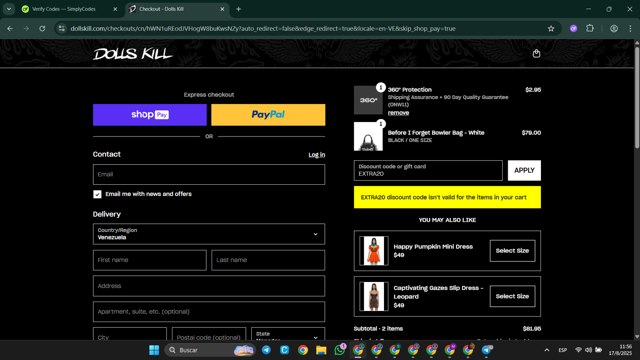Open the volume speaker tray icon
This screenshot has width=640, height=360.
coord(588,350)
